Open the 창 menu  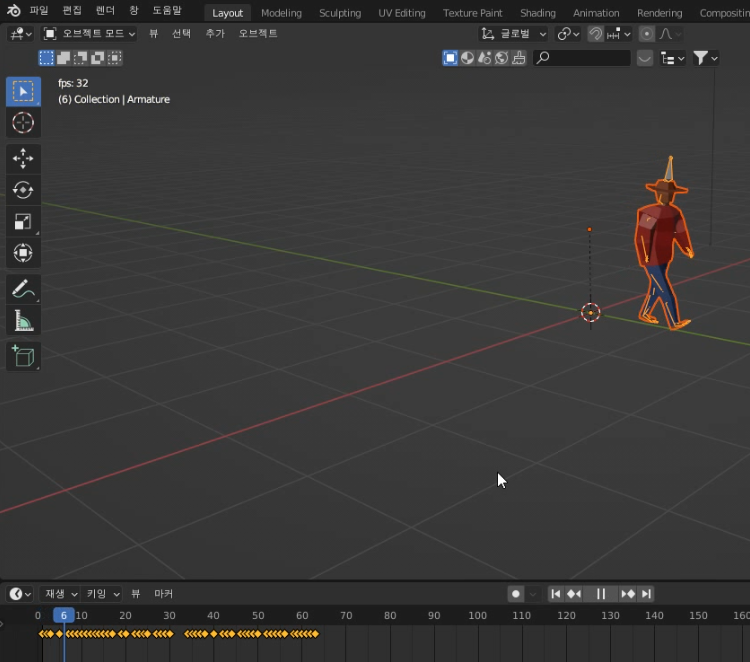[133, 11]
